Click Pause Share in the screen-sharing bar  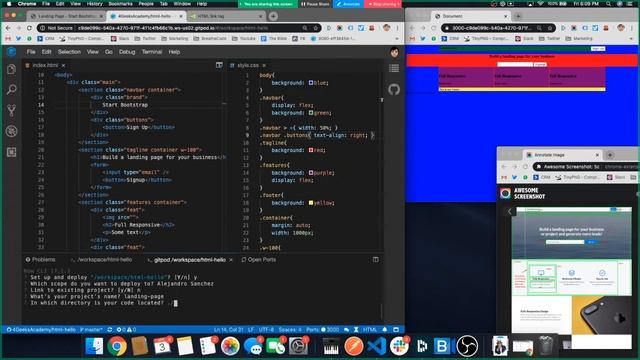point(315,4)
